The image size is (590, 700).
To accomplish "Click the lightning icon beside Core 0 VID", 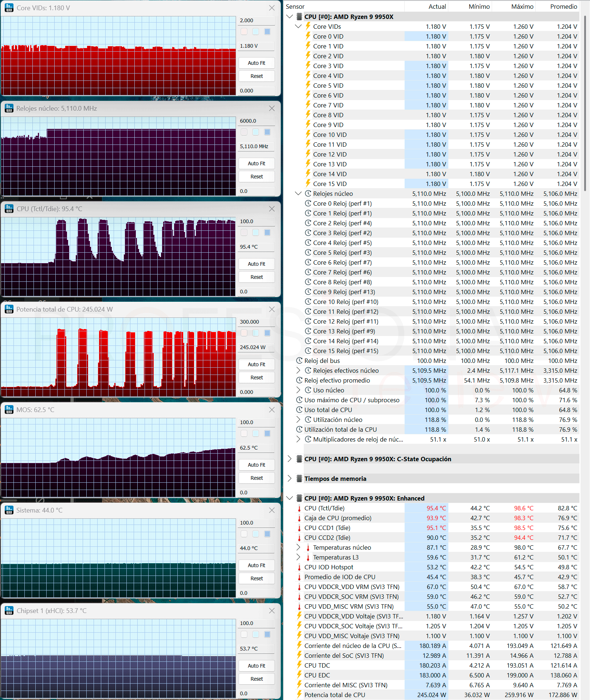I will coord(308,36).
